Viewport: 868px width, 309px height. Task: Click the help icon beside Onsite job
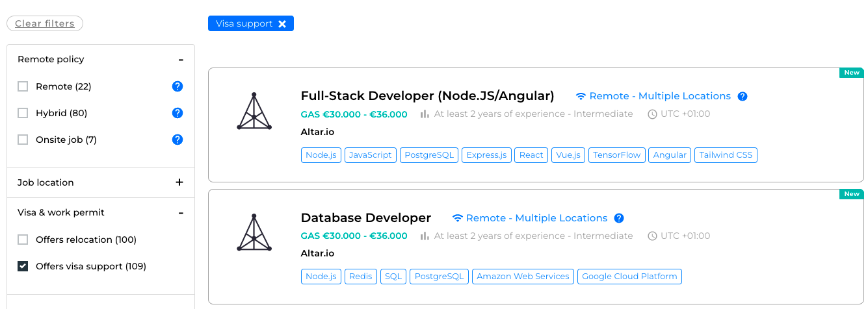[177, 140]
